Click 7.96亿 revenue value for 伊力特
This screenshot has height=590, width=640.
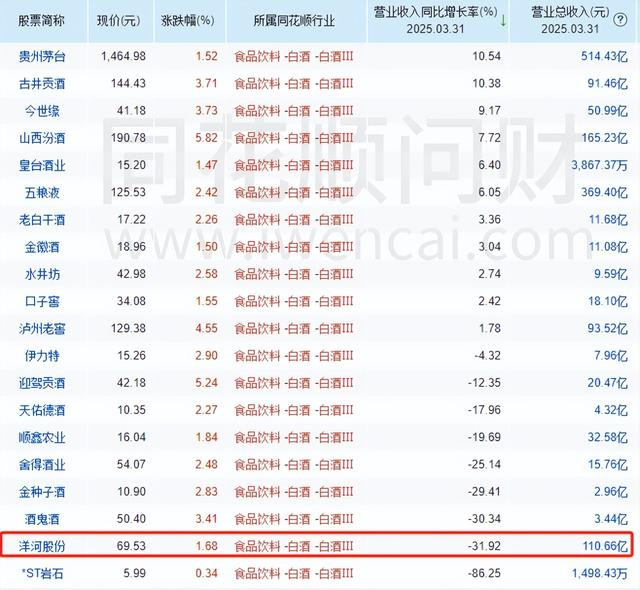[611, 356]
